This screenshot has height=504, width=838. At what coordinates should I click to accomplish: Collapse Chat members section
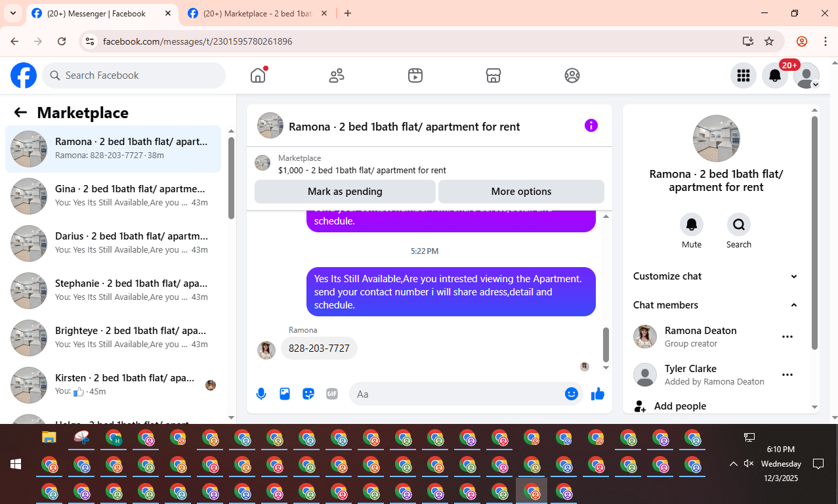pyautogui.click(x=716, y=305)
